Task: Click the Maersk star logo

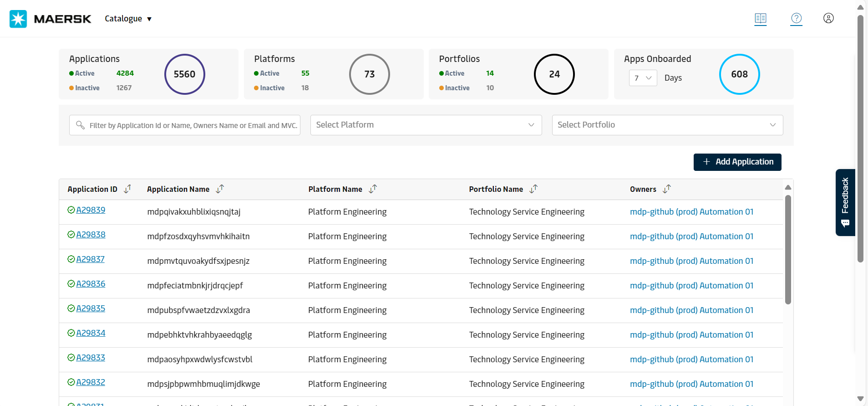Action: coord(18,19)
